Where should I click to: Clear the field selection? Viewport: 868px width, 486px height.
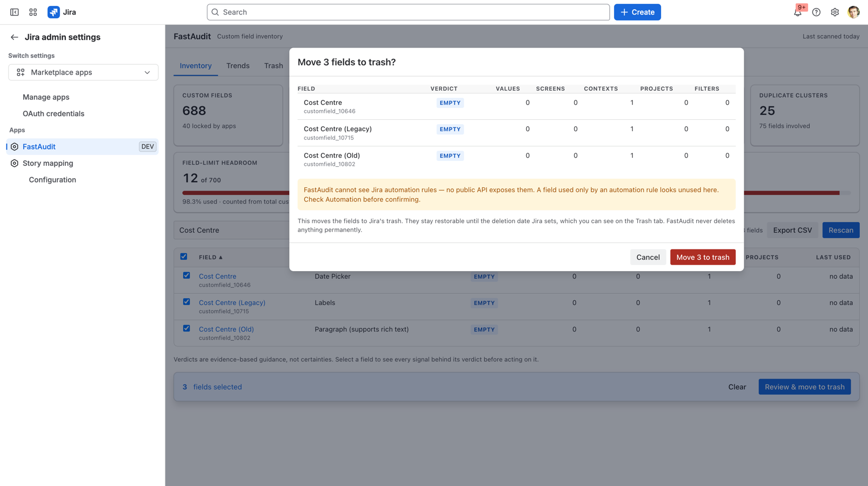(737, 387)
